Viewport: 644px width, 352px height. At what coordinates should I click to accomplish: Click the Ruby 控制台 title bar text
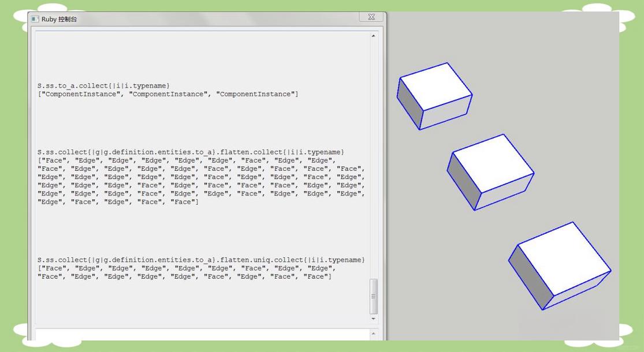[59, 19]
